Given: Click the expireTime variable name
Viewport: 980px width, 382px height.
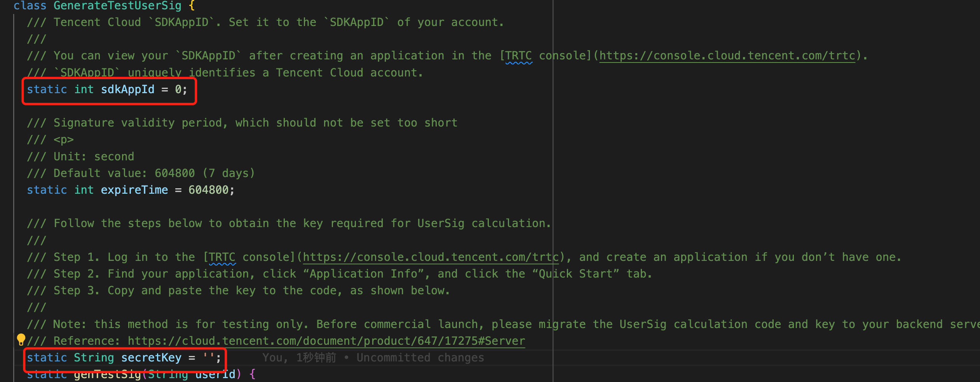Looking at the screenshot, I should [134, 190].
